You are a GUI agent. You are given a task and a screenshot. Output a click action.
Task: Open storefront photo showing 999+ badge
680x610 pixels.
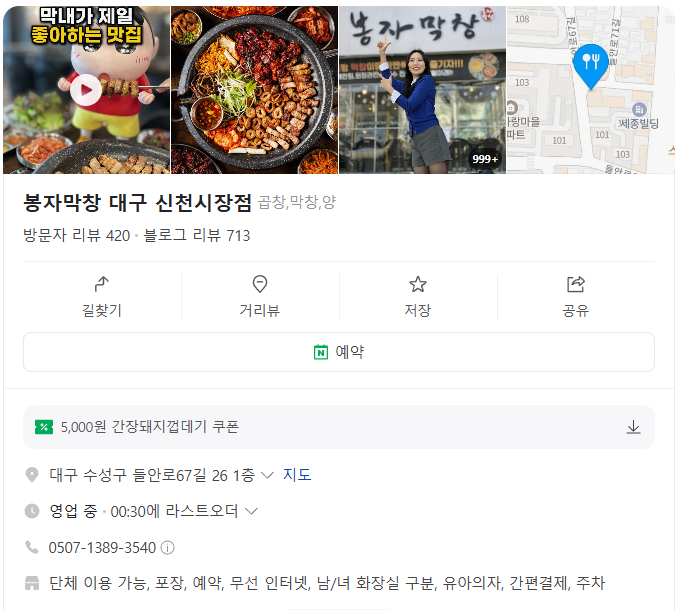pyautogui.click(x=422, y=90)
